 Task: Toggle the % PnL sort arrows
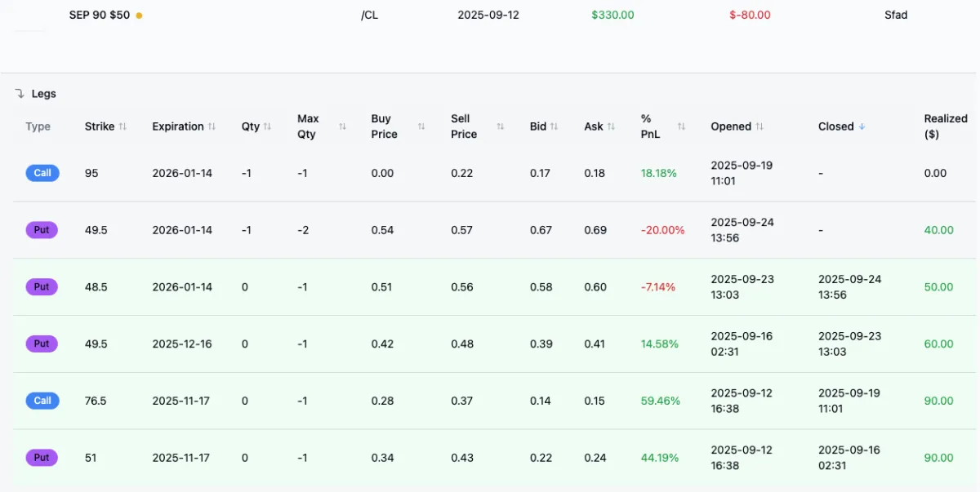coord(681,126)
